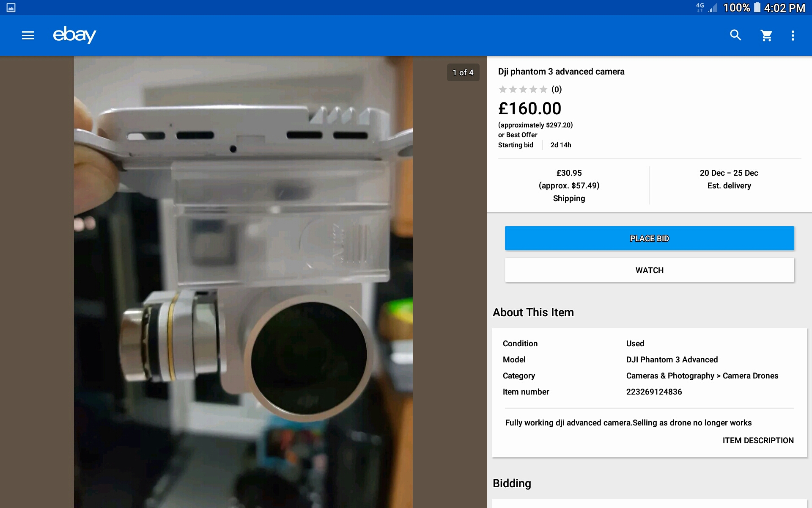Tap the five-star rating row
The width and height of the screenshot is (812, 508).
(523, 89)
